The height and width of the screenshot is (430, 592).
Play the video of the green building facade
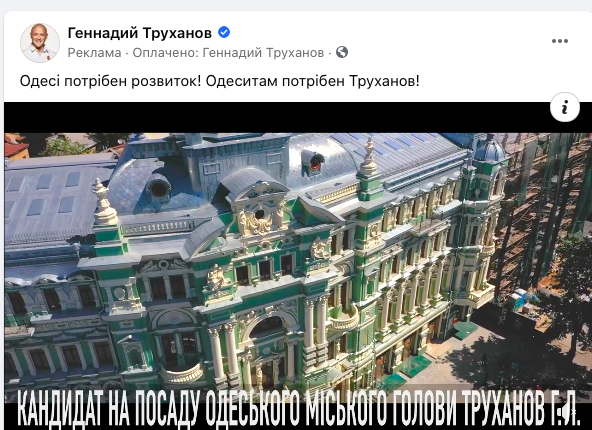[x=298, y=266]
